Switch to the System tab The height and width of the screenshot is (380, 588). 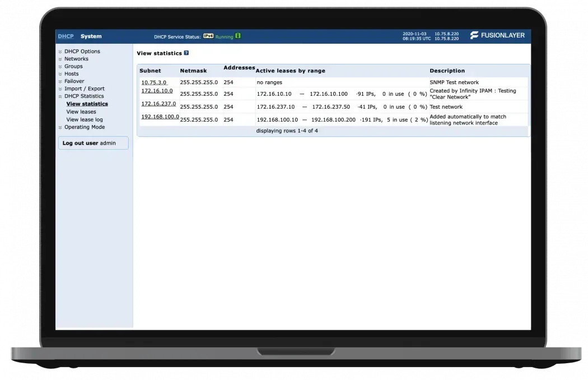coord(91,36)
